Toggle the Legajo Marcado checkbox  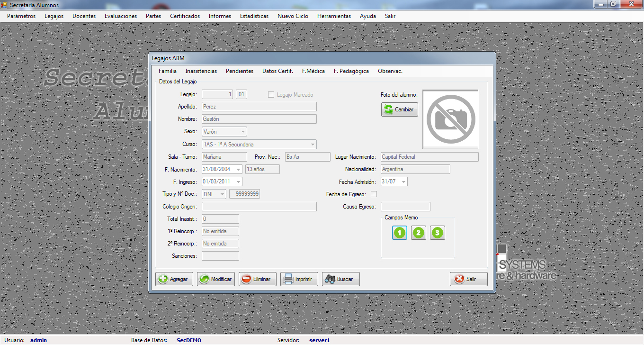(x=271, y=95)
